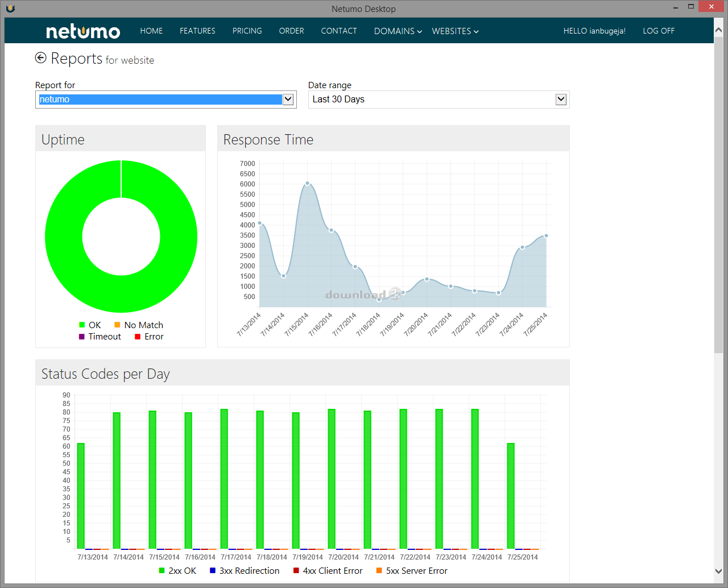Click the app icon in the title bar
Viewport: 728px width, 588px height.
pyautogui.click(x=10, y=9)
